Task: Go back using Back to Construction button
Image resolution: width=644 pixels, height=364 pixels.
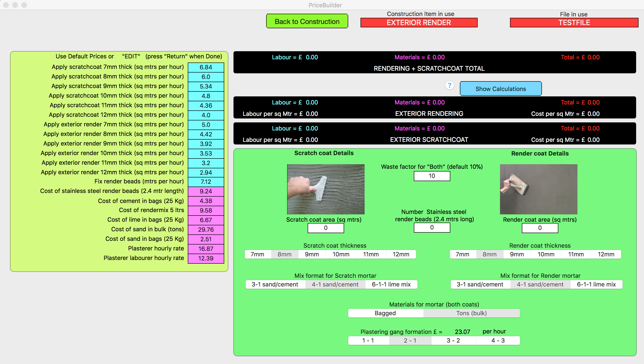Action: (307, 21)
